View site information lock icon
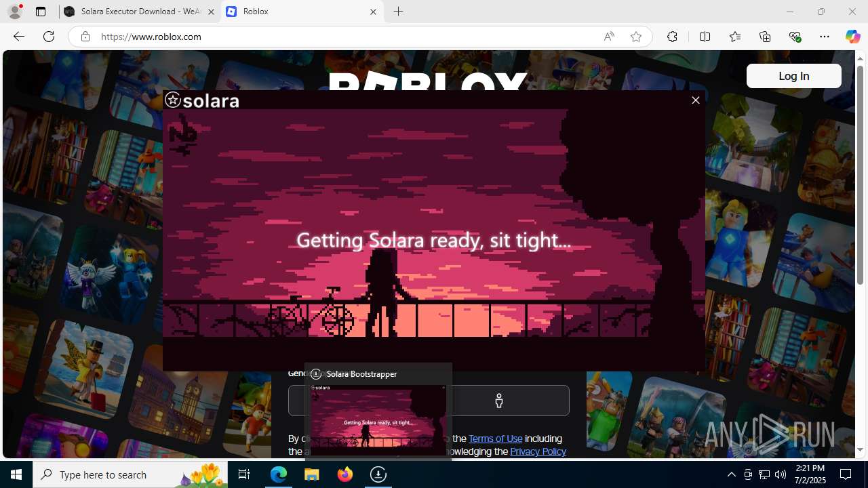Screen dimensions: 868x488 85,37
